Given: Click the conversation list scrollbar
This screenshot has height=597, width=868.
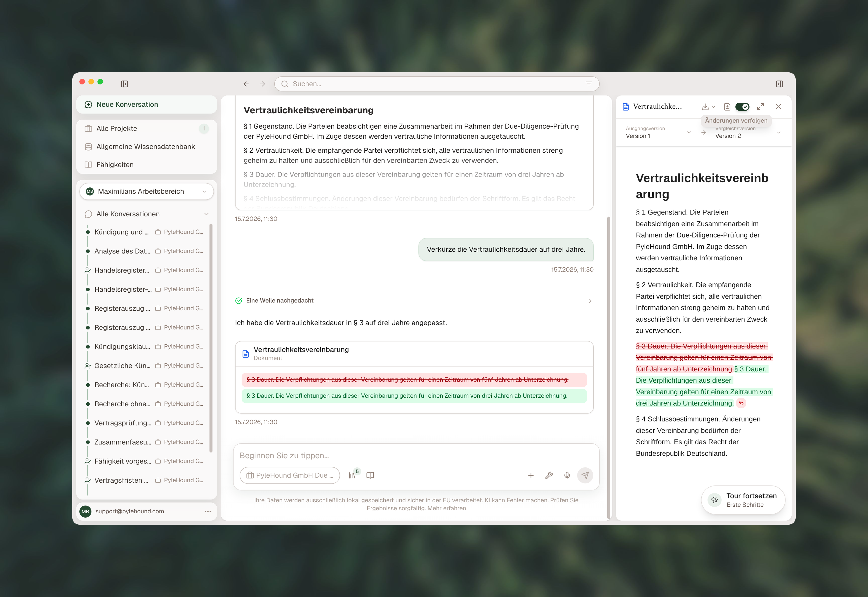Looking at the screenshot, I should click(211, 338).
